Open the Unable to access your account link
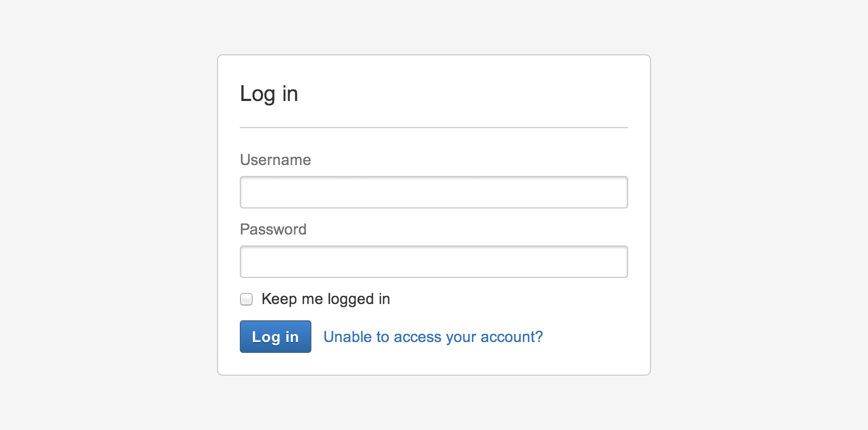This screenshot has width=868, height=430. pyautogui.click(x=433, y=337)
